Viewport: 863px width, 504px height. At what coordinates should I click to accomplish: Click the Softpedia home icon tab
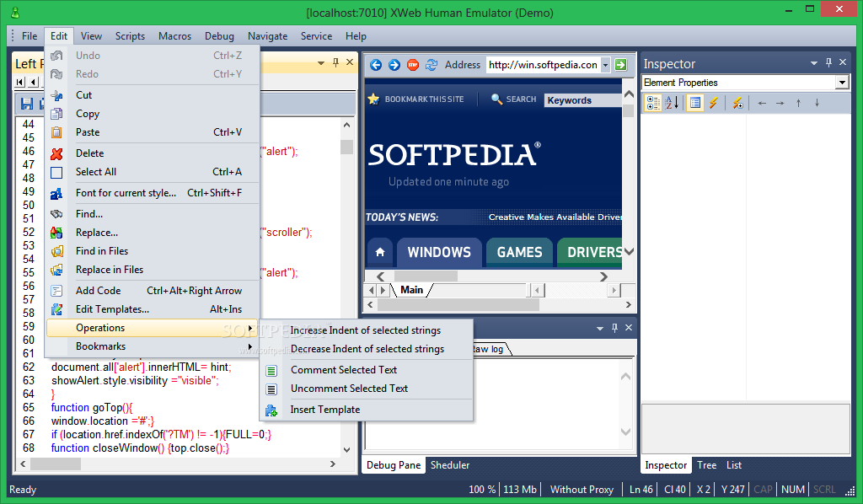[380, 252]
